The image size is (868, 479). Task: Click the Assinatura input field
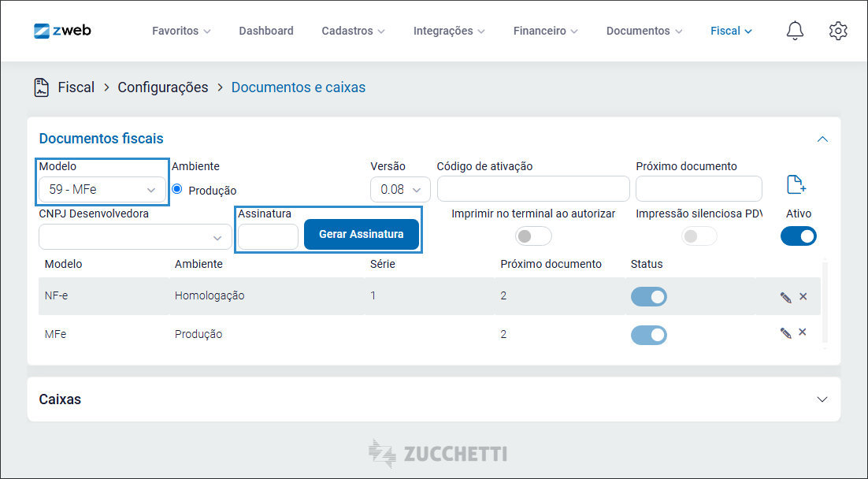coord(268,237)
